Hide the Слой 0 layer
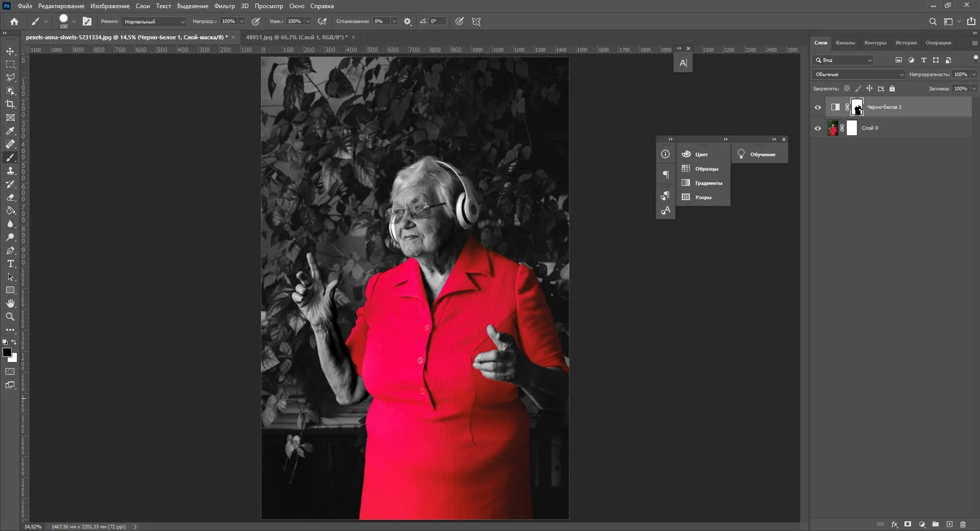The image size is (980, 531). pos(818,128)
